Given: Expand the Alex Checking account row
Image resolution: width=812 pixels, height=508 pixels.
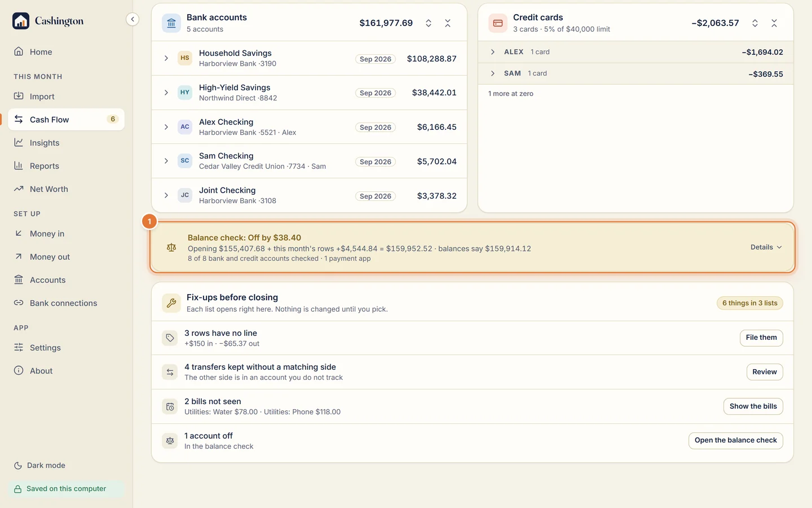Looking at the screenshot, I should (166, 127).
